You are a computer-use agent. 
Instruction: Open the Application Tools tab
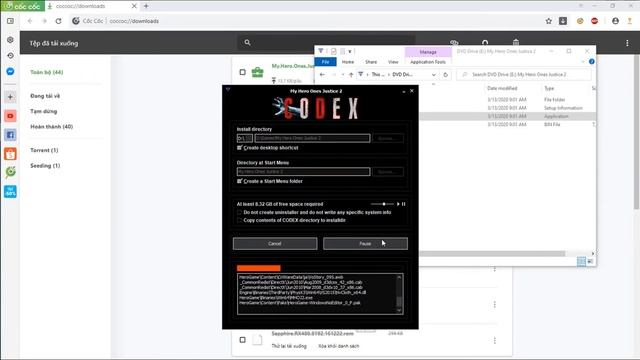tap(428, 62)
